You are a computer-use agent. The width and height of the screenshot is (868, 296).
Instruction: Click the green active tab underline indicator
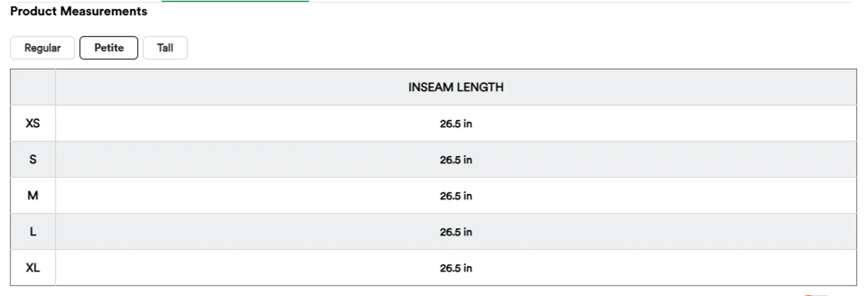click(235, 1)
